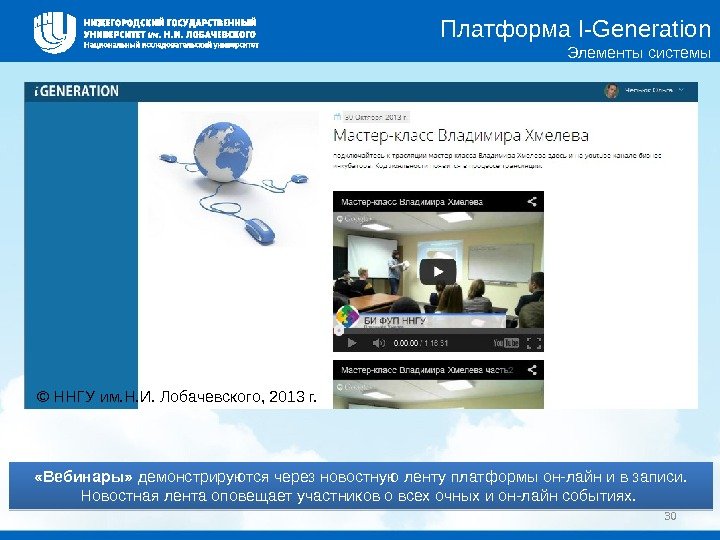
Task: Click the bold word «Вебинары» in caption
Action: tap(83, 477)
